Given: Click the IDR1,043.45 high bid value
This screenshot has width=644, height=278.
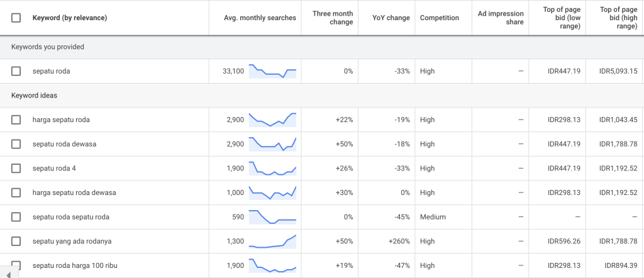Looking at the screenshot, I should point(618,120).
